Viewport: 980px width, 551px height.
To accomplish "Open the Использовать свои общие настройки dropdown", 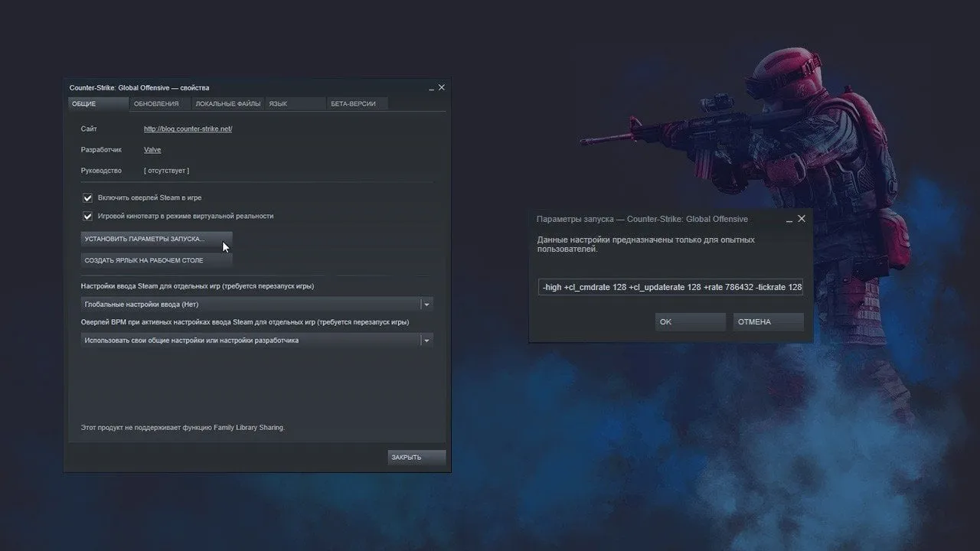I will click(257, 340).
